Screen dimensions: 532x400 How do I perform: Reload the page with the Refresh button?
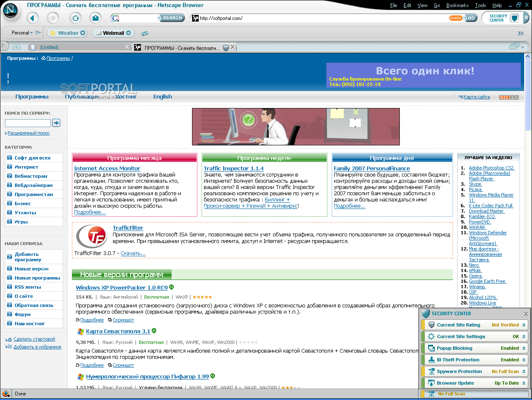point(75,18)
